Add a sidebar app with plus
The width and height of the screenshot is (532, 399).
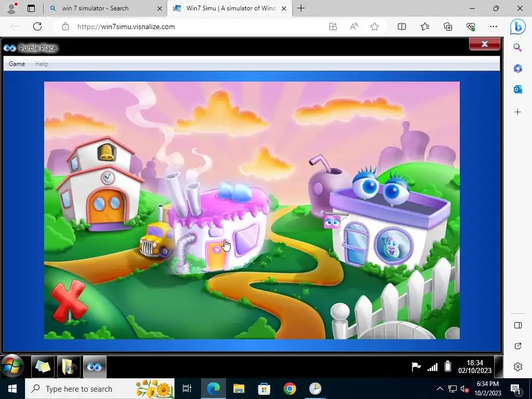(x=517, y=112)
